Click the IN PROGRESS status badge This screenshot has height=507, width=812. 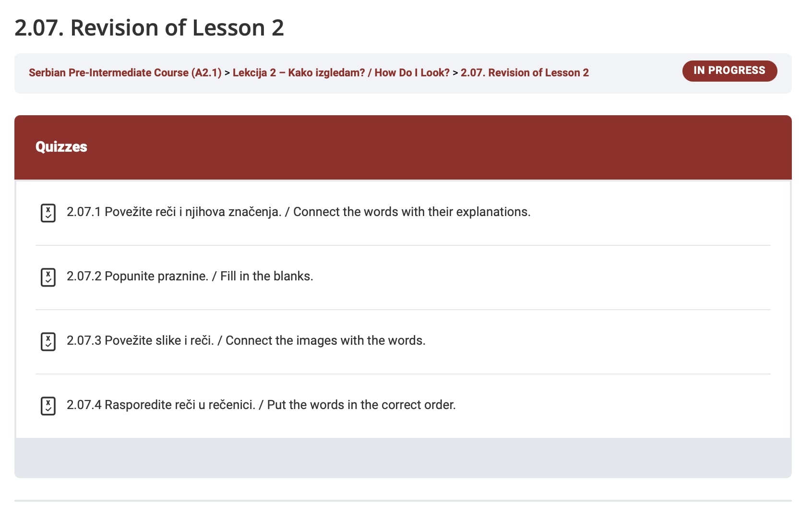pyautogui.click(x=729, y=71)
